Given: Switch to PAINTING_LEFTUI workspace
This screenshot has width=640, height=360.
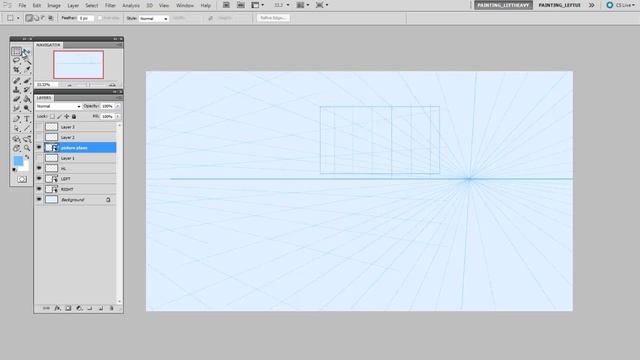Looking at the screenshot, I should click(x=559, y=5).
